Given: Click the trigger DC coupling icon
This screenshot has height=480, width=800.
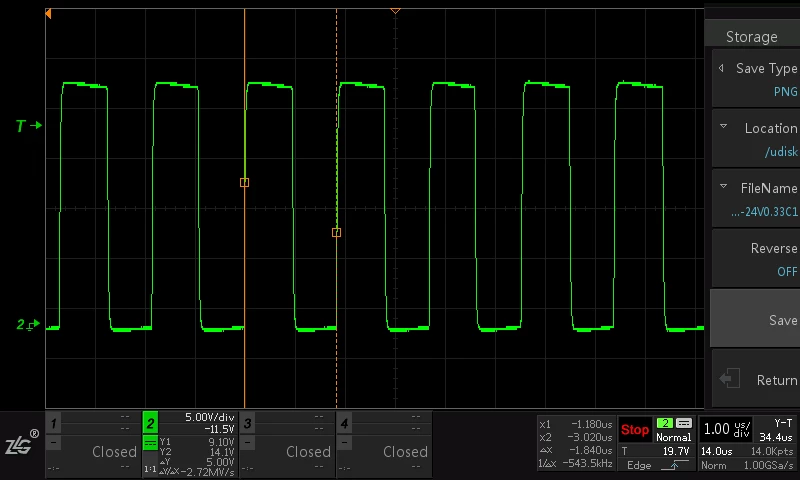Looking at the screenshot, I should (x=684, y=423).
